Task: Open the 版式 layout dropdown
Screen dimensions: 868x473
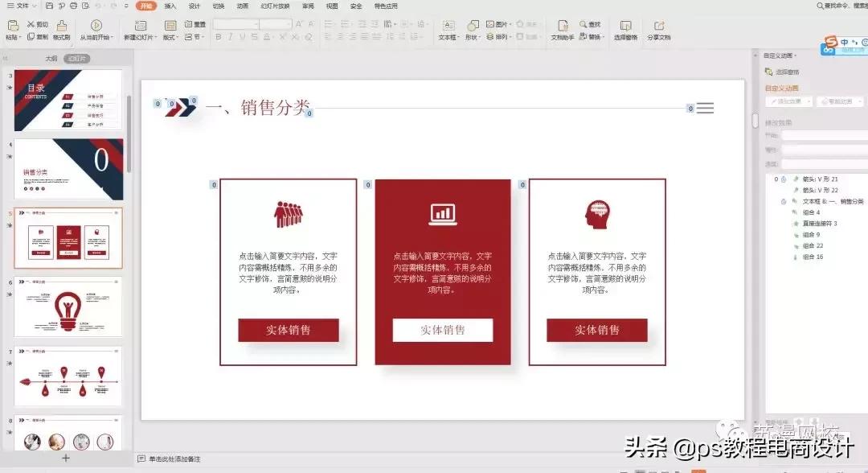Action: tap(174, 36)
